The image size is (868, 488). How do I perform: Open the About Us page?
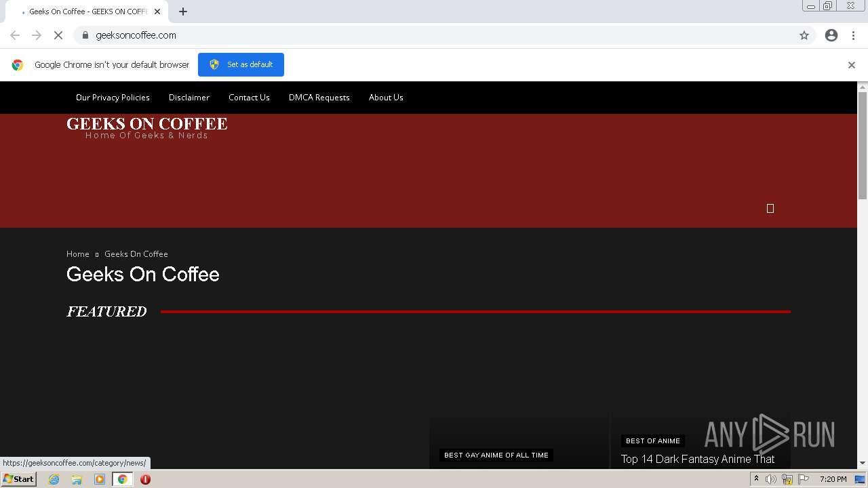point(386,98)
